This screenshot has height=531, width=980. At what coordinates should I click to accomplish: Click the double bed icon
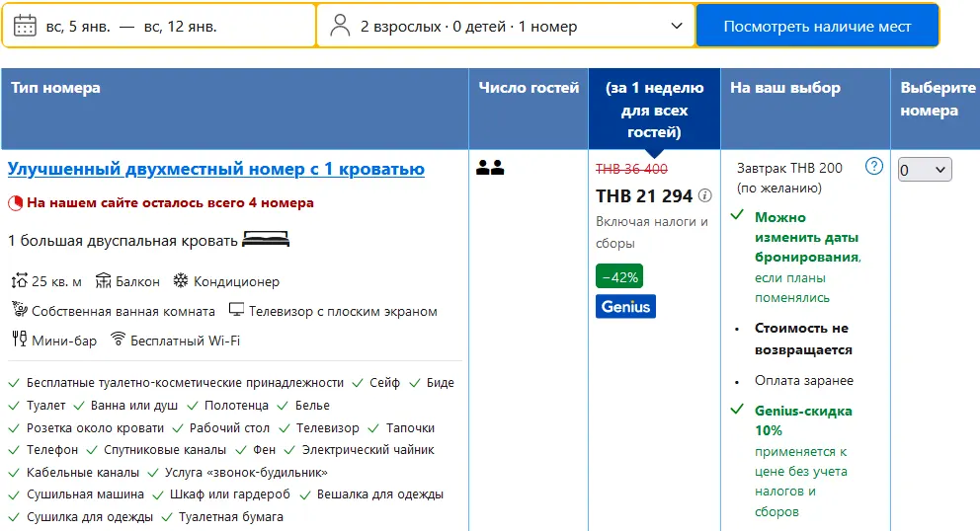coord(266,240)
